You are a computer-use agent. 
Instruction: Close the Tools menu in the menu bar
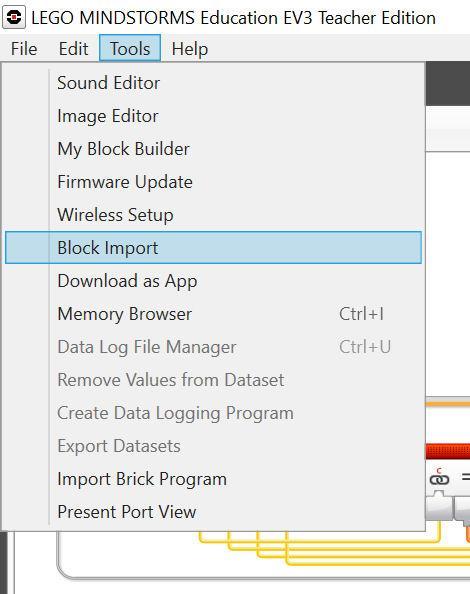[130, 48]
